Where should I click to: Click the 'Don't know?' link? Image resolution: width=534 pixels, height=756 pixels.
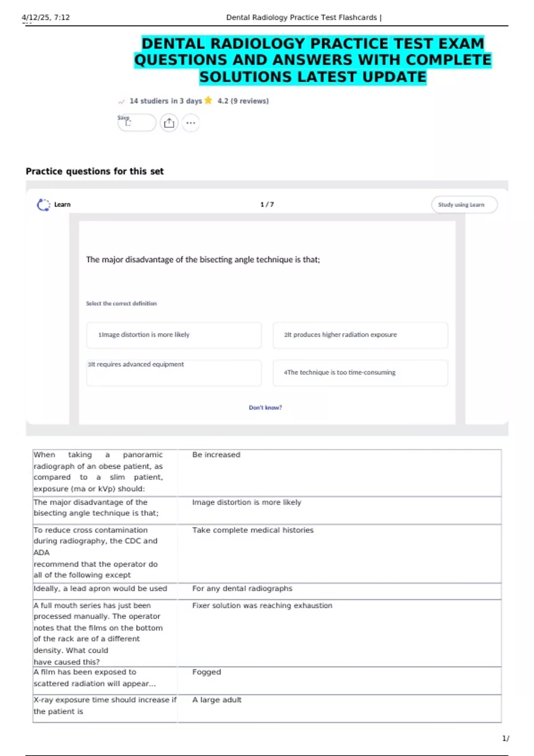click(265, 407)
